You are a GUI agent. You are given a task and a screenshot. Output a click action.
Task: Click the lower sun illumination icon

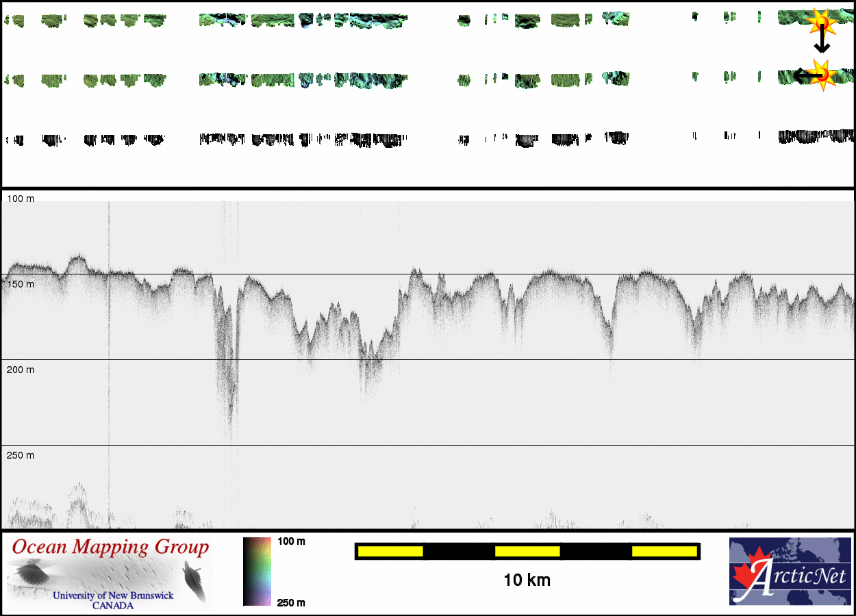[x=822, y=73]
